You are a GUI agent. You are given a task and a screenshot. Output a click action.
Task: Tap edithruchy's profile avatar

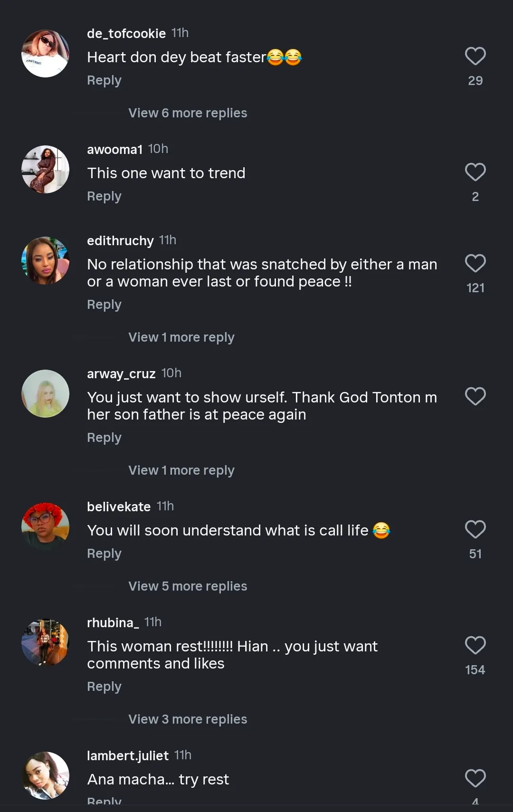pos(46,260)
